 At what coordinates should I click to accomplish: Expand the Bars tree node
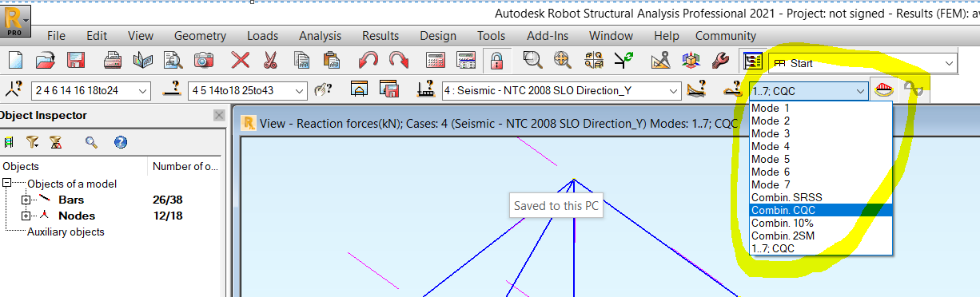[26, 200]
